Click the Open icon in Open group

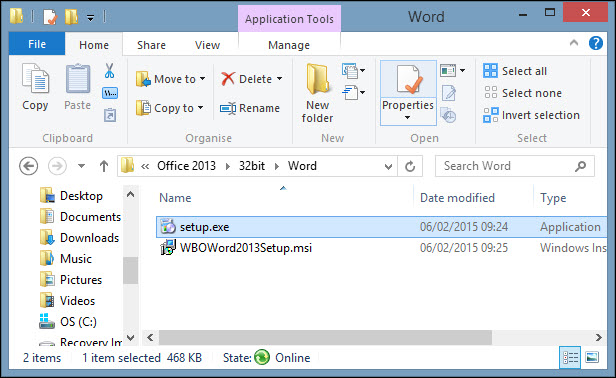[x=448, y=71]
